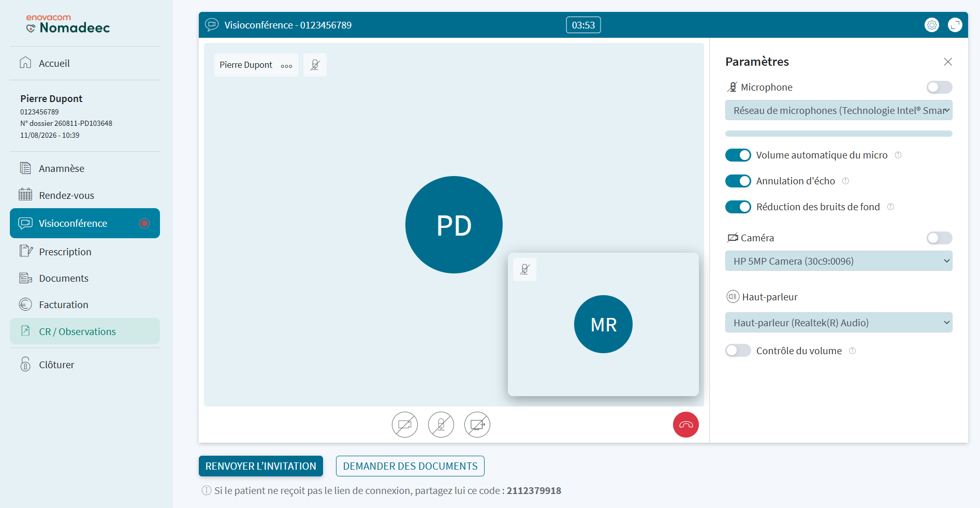Click info icon next to Volume automatique

[898, 155]
